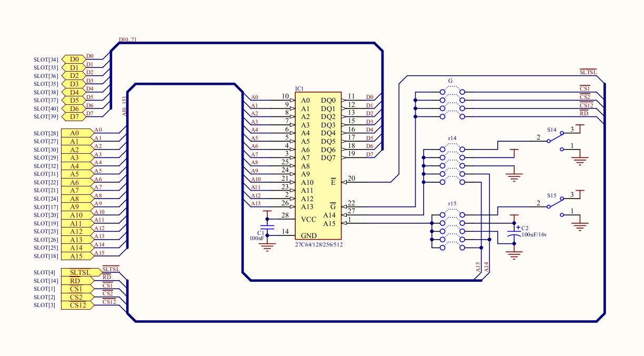Viewport: 644px width, 356px height.
Task: Click the SLOT[3] label
Action: pos(44,305)
